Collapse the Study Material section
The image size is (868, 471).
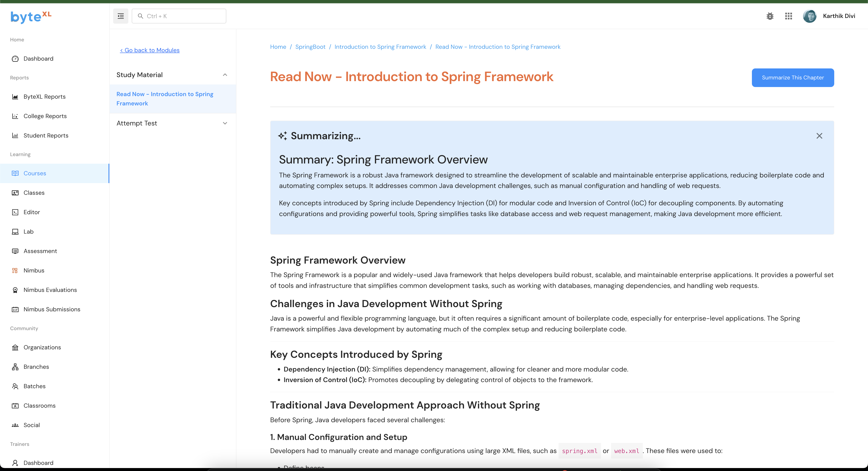(x=225, y=75)
